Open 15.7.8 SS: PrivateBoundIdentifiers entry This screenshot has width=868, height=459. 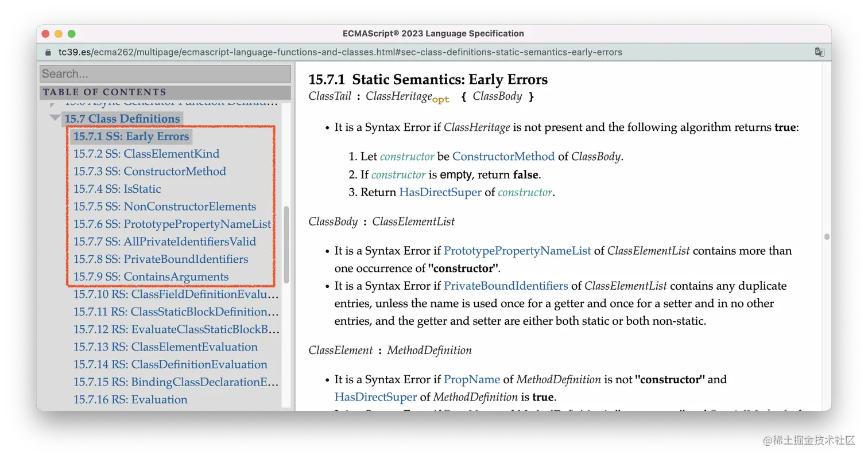[161, 259]
